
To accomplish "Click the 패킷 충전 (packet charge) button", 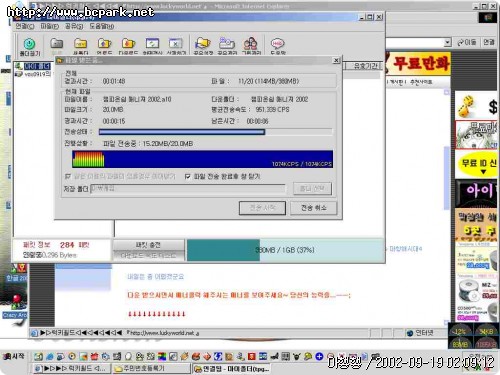I will pos(148,245).
